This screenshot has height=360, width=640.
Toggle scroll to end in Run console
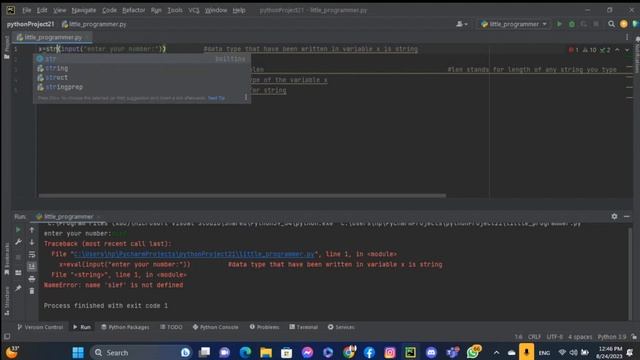coord(32,267)
